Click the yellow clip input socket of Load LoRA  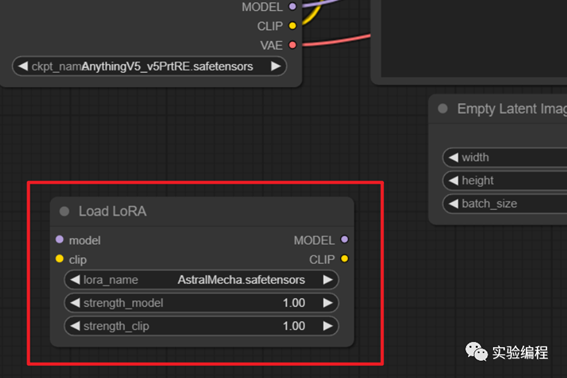[x=60, y=259]
